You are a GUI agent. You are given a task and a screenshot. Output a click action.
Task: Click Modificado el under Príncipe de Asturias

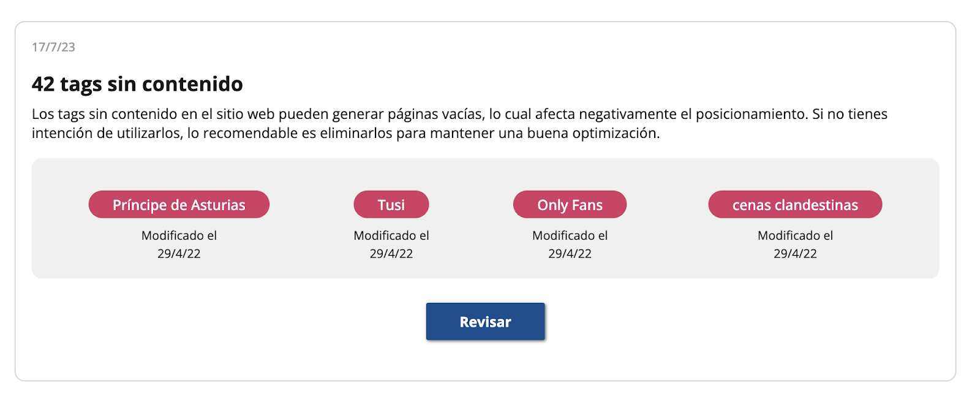coord(179,235)
